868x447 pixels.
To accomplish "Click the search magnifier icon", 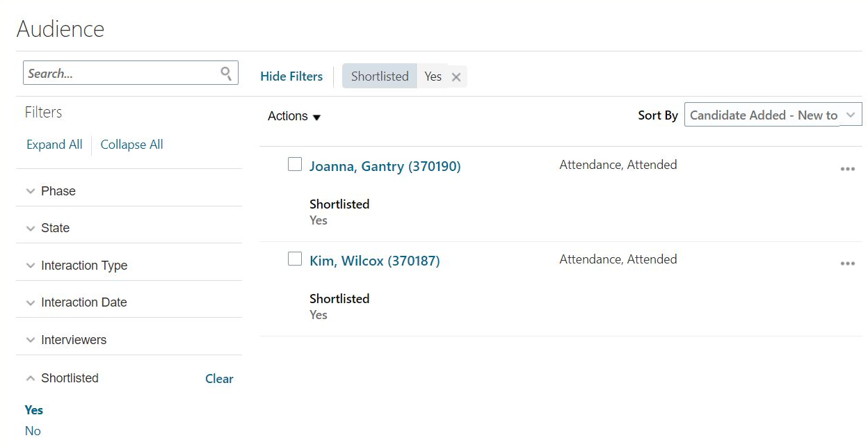I will coord(226,73).
